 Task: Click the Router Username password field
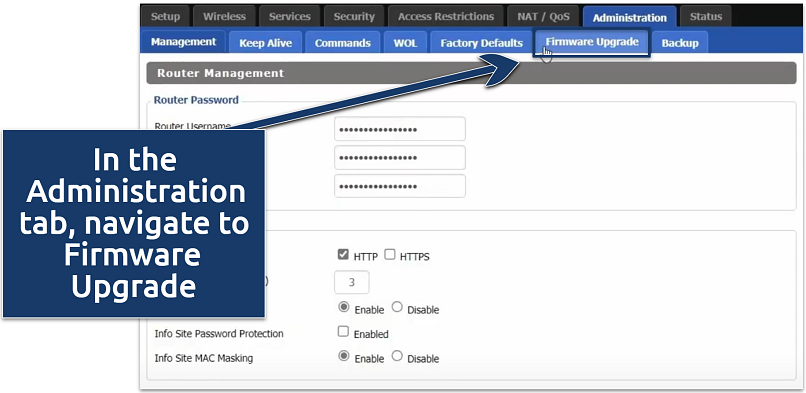pos(400,129)
